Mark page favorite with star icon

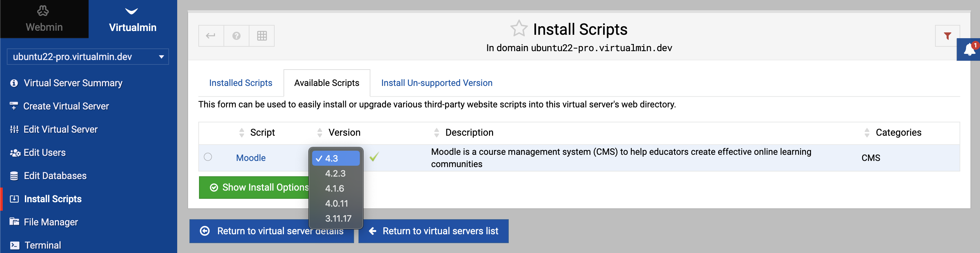tap(519, 29)
